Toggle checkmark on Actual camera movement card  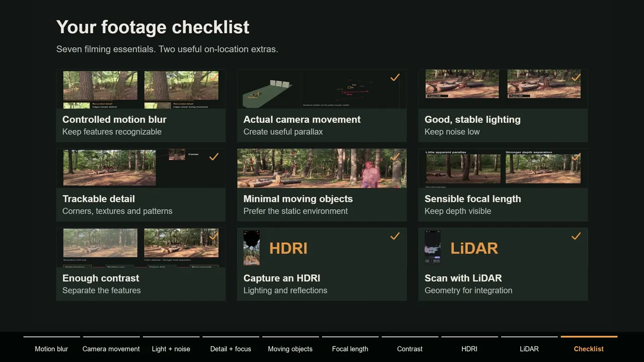pyautogui.click(x=395, y=77)
